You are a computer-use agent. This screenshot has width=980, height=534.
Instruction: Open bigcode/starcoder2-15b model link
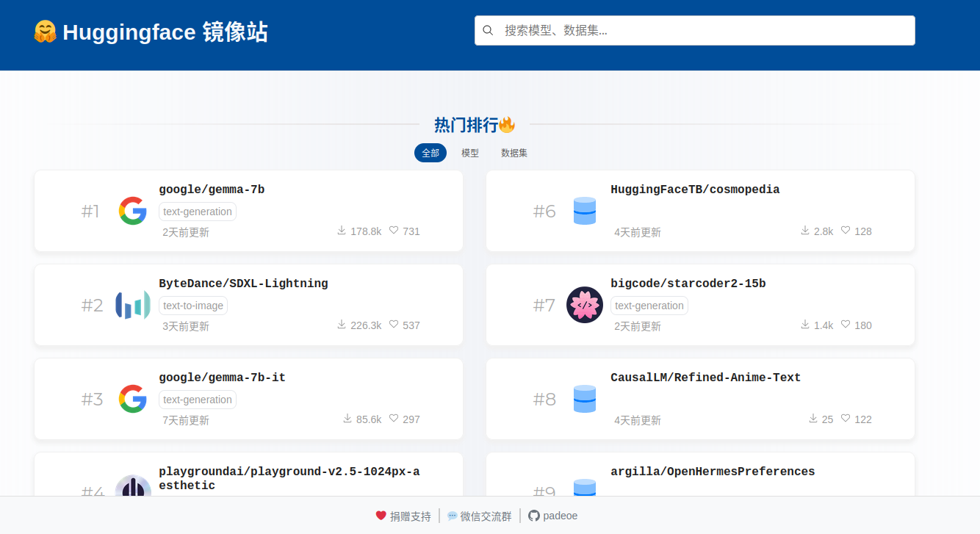[x=688, y=284]
